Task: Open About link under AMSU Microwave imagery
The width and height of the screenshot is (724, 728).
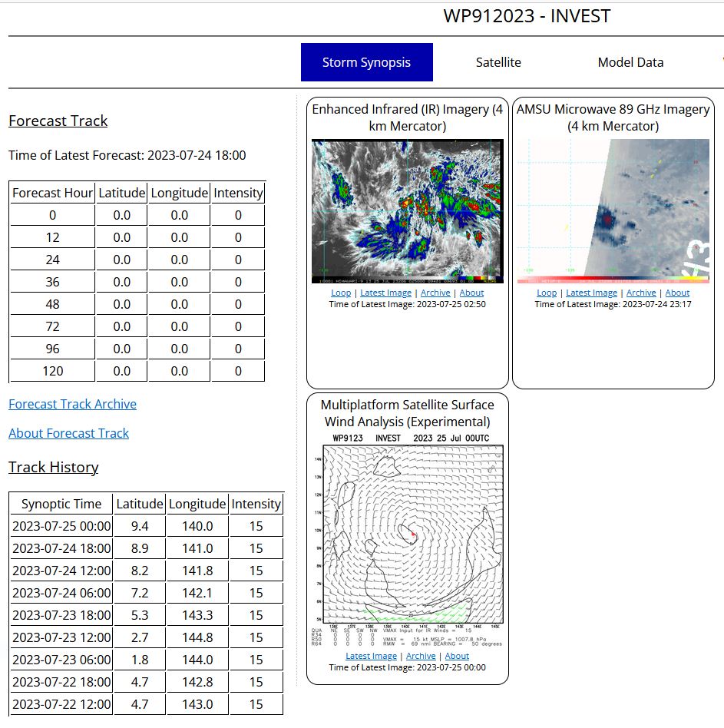Action: pyautogui.click(x=677, y=293)
